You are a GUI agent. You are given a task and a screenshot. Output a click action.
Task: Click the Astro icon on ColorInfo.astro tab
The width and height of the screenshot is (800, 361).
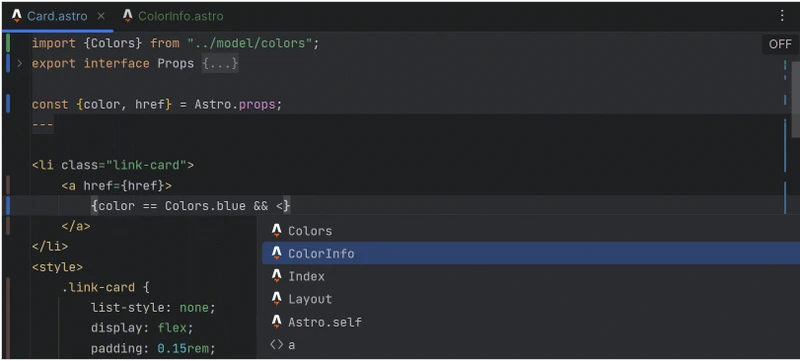pos(128,16)
